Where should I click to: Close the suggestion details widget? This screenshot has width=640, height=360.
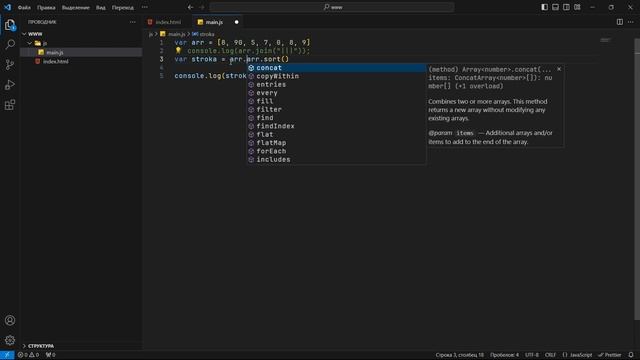pyautogui.click(x=559, y=69)
